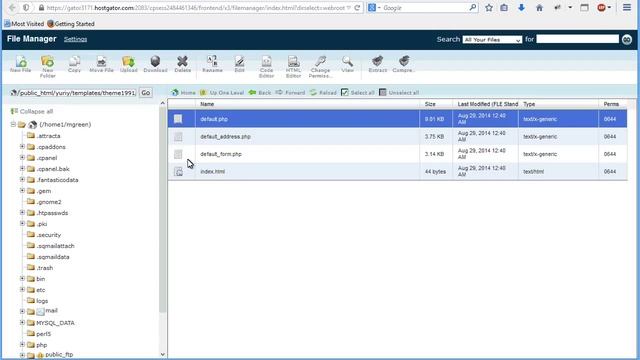Expand the bin folder node
The width and height of the screenshot is (640, 360).
pos(22,279)
